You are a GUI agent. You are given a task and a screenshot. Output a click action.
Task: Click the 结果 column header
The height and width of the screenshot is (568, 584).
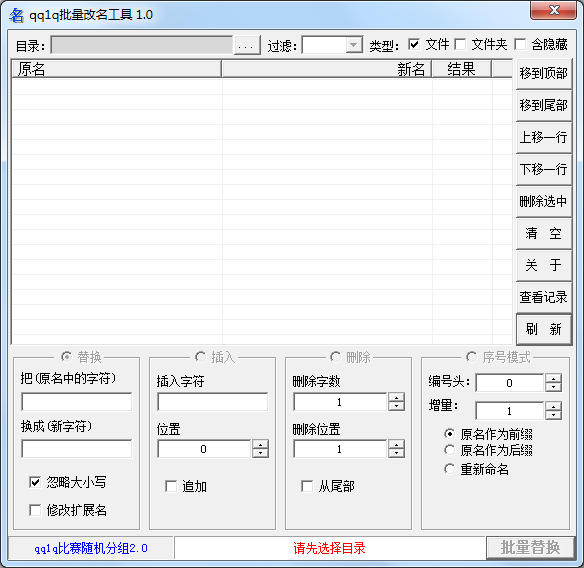click(461, 69)
